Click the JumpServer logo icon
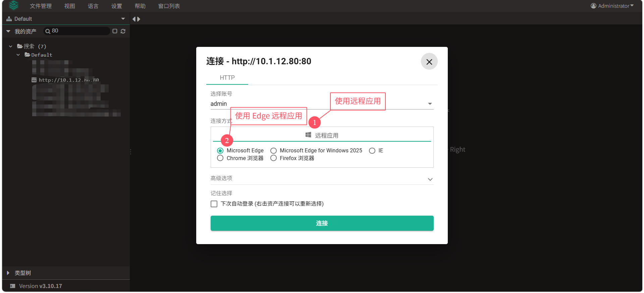 coord(13,5)
